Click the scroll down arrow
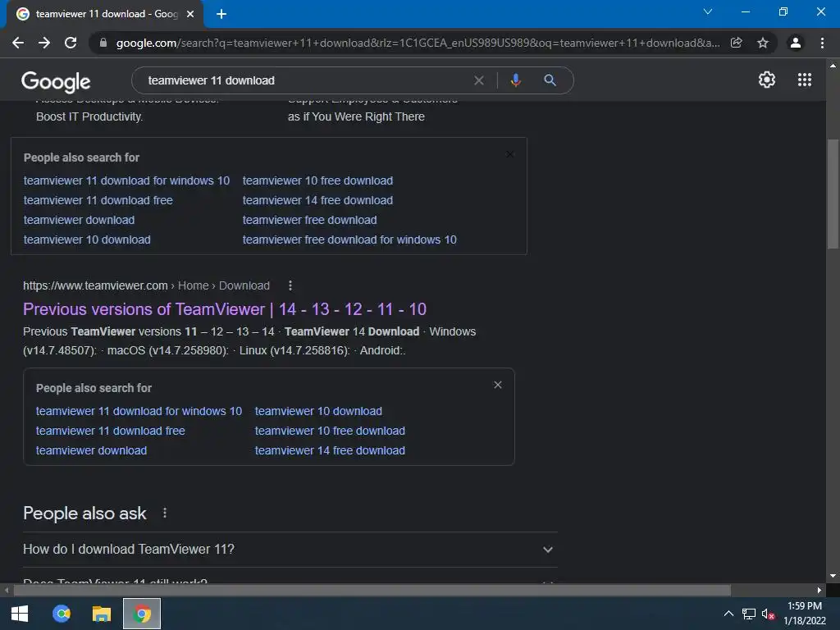 (833, 576)
